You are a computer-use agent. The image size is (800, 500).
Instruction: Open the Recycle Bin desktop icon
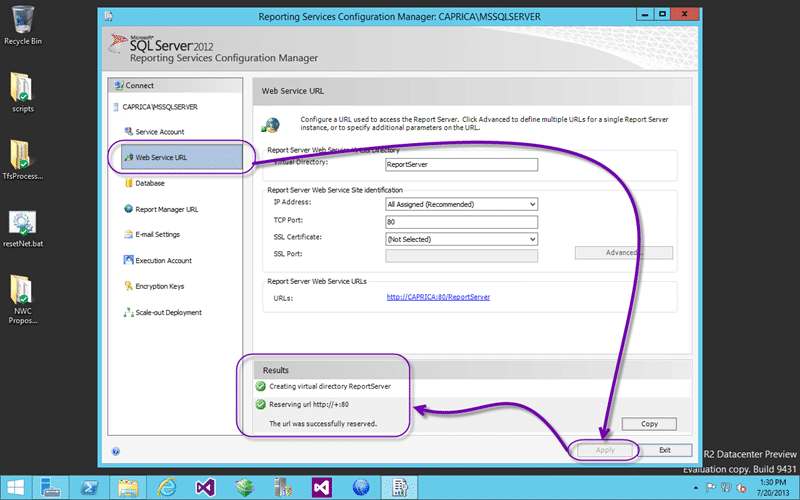(x=22, y=26)
